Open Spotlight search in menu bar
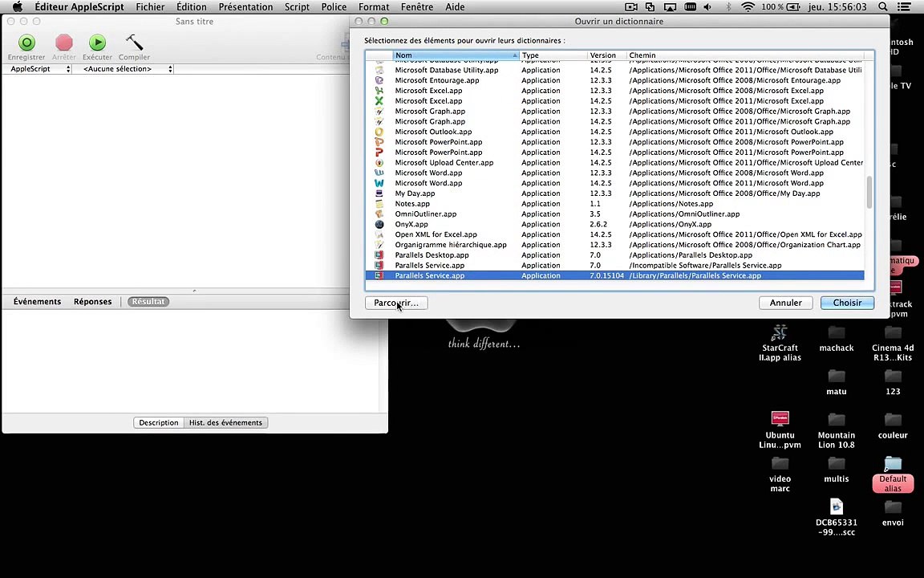The width and height of the screenshot is (924, 578). 883,7
